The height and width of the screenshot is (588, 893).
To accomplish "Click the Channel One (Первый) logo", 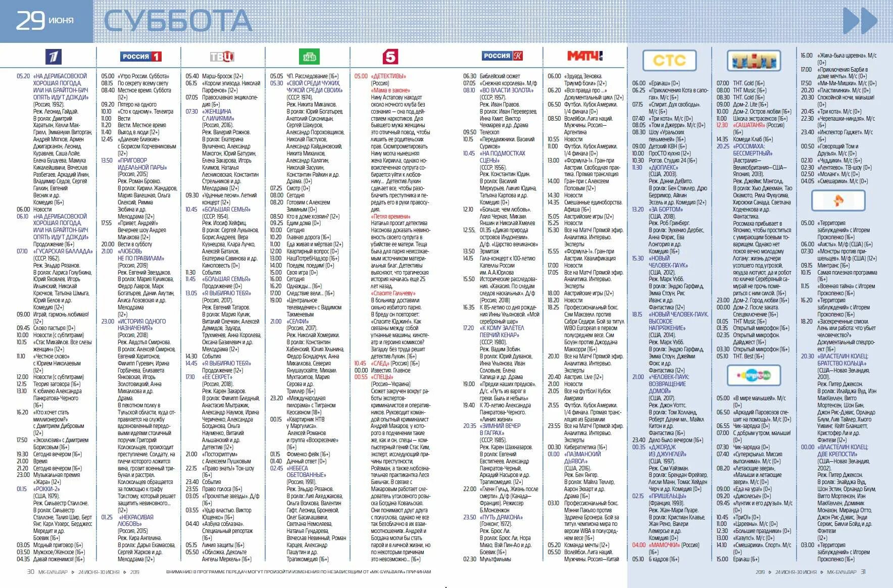I will (53, 57).
